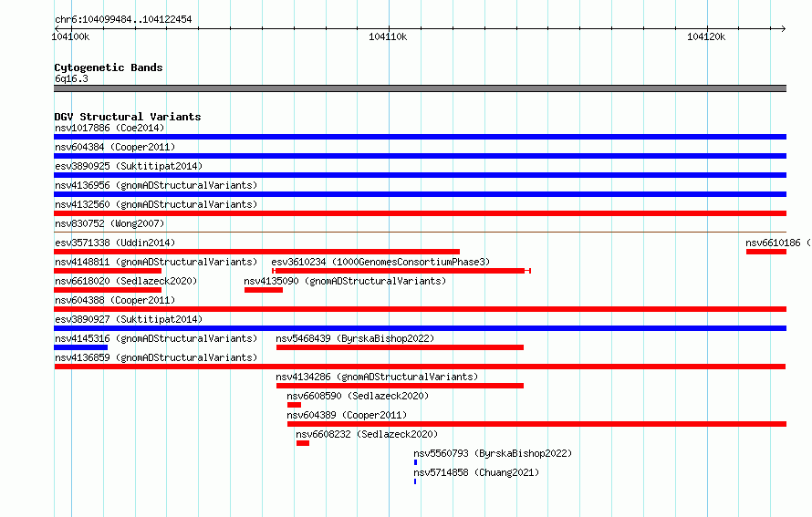Image resolution: width=812 pixels, height=517 pixels.
Task: Open the nsv4132560 gnomAD variant label
Action: (x=156, y=204)
